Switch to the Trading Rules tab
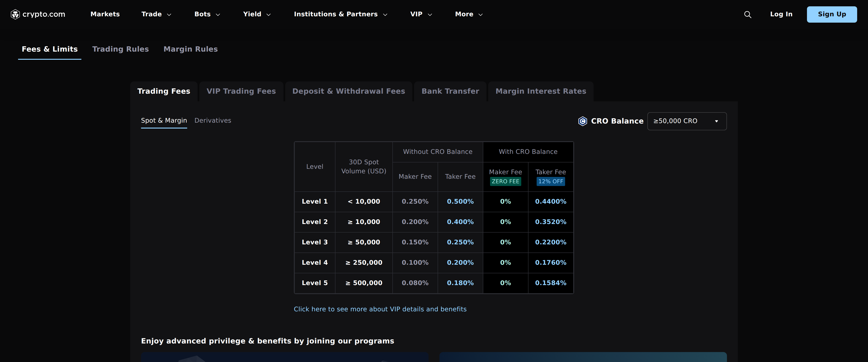 [120, 49]
